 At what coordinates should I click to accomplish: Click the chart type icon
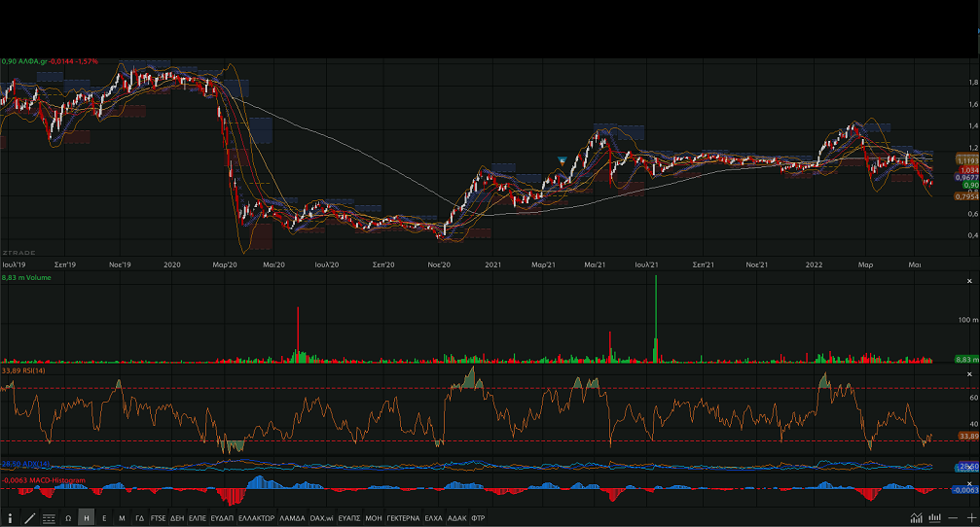click(916, 517)
